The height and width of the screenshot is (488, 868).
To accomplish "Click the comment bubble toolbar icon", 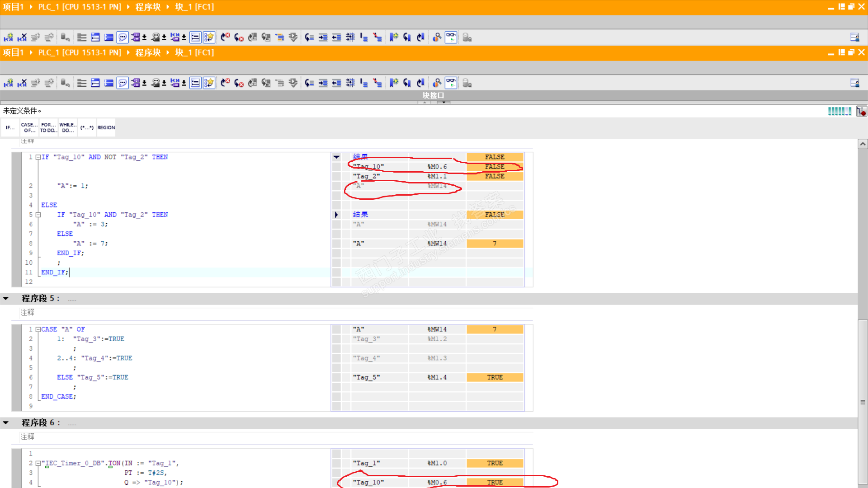I will pos(123,83).
